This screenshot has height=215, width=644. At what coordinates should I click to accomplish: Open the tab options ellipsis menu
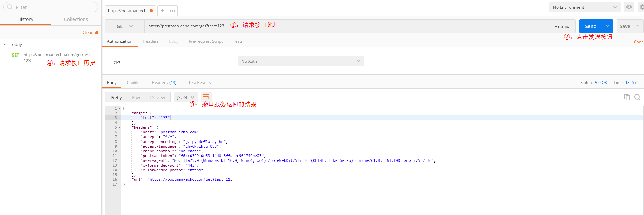click(173, 11)
